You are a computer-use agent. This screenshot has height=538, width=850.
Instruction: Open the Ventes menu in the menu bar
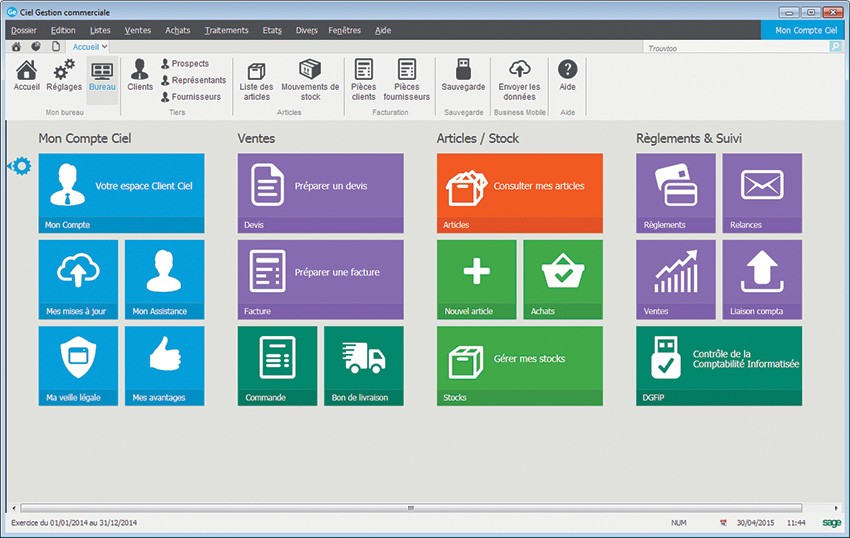pyautogui.click(x=138, y=30)
